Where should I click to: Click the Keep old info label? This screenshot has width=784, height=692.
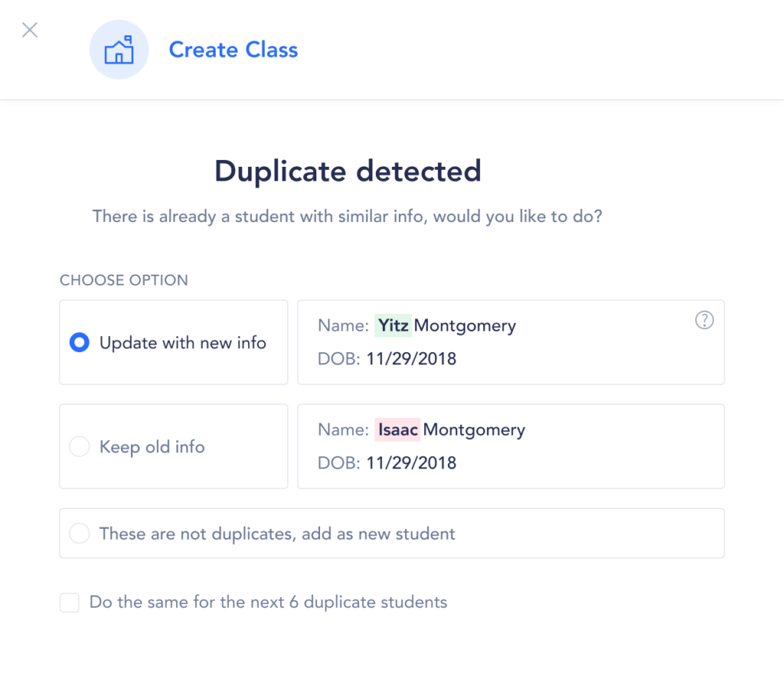click(152, 447)
